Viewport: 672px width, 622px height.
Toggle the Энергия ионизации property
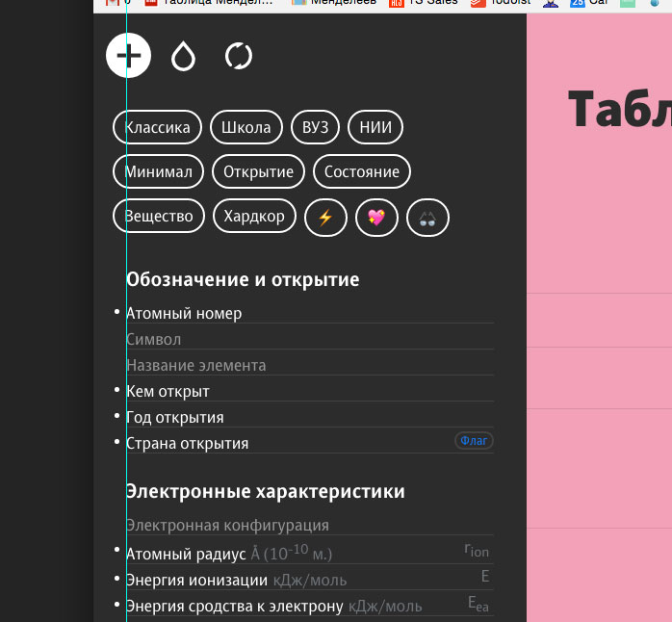tap(196, 580)
